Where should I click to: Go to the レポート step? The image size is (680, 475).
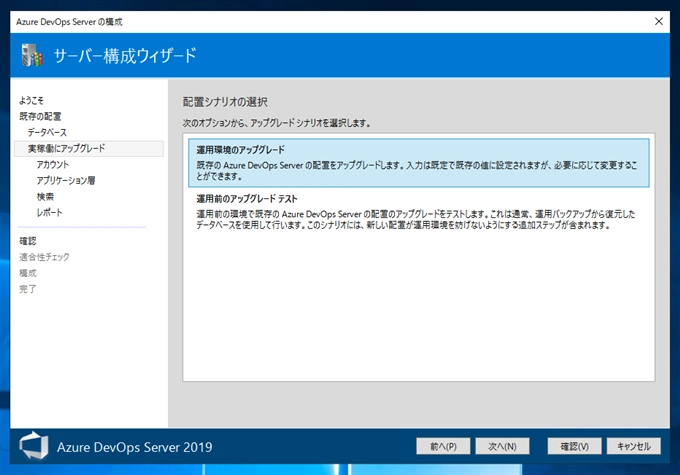point(49,213)
